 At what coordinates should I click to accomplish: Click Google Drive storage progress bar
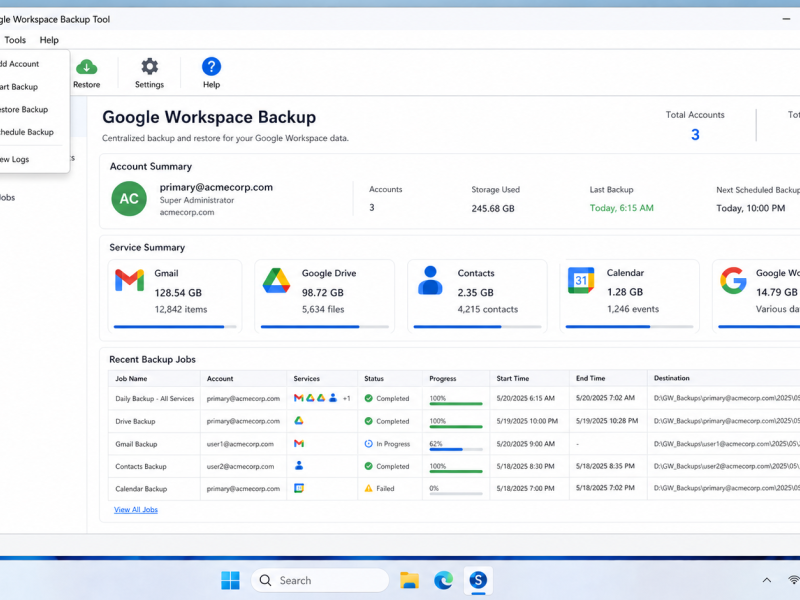pyautogui.click(x=324, y=327)
